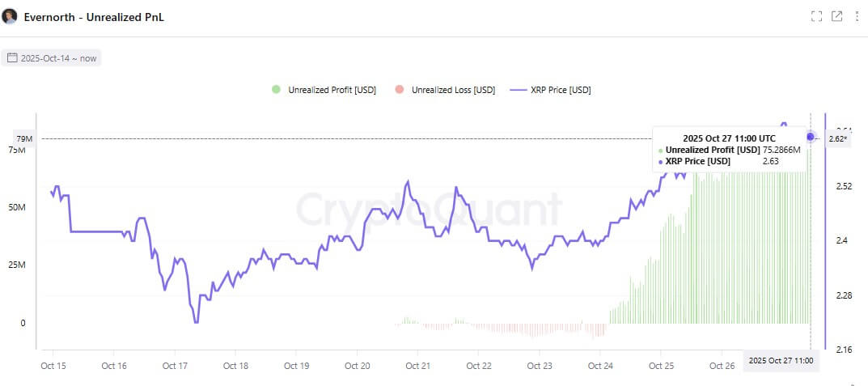Enter fullscreen chart view
The width and height of the screenshot is (868, 386).
(x=816, y=16)
